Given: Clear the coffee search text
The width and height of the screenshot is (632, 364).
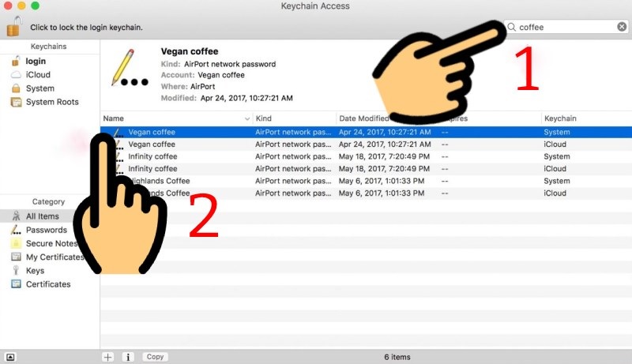Looking at the screenshot, I should click(x=622, y=27).
